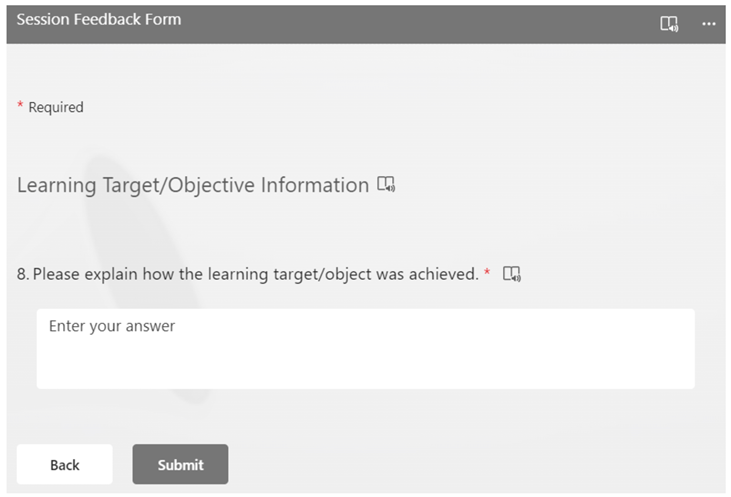This screenshot has width=731, height=497.
Task: Submit the feedback form
Action: coord(180,464)
